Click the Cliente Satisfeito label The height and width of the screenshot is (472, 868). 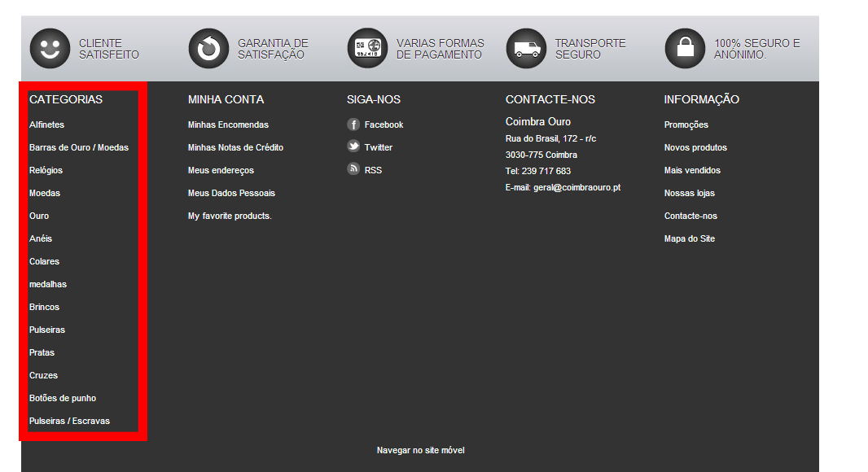[x=108, y=49]
